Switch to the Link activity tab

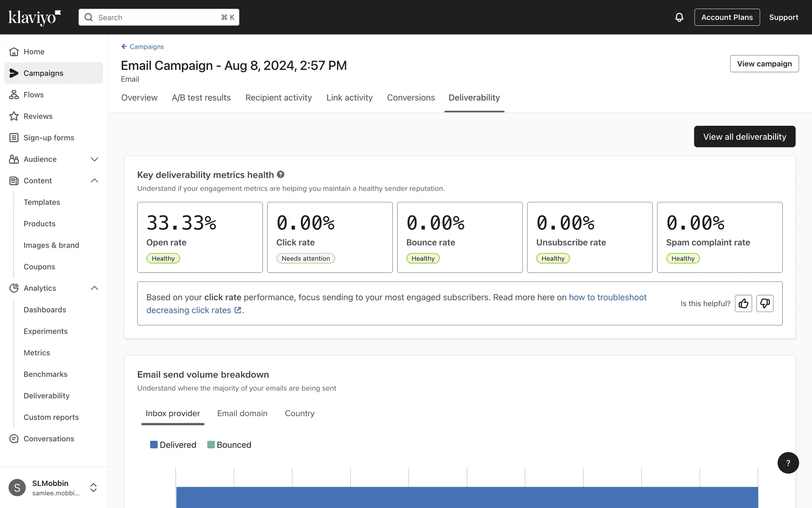pos(349,98)
